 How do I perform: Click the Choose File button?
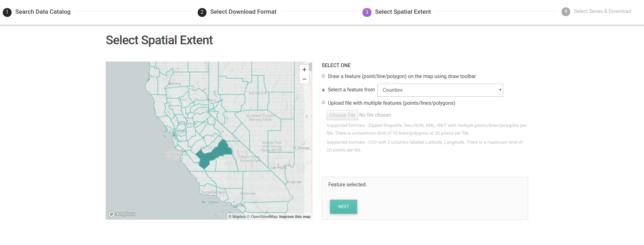pos(342,115)
